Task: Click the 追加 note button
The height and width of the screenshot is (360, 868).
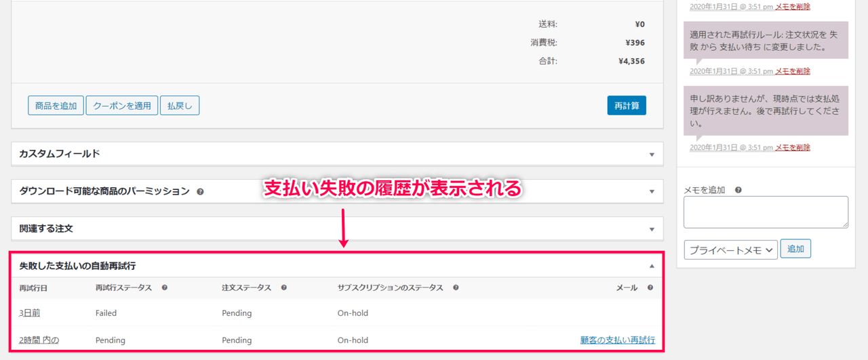Action: click(795, 249)
